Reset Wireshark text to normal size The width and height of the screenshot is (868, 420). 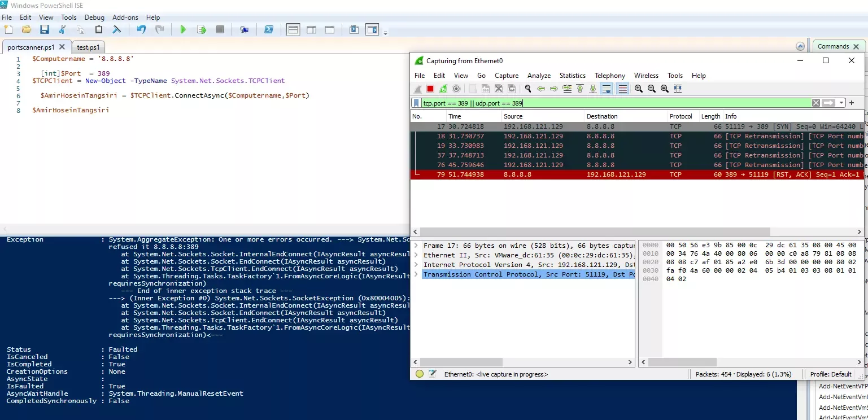[665, 89]
